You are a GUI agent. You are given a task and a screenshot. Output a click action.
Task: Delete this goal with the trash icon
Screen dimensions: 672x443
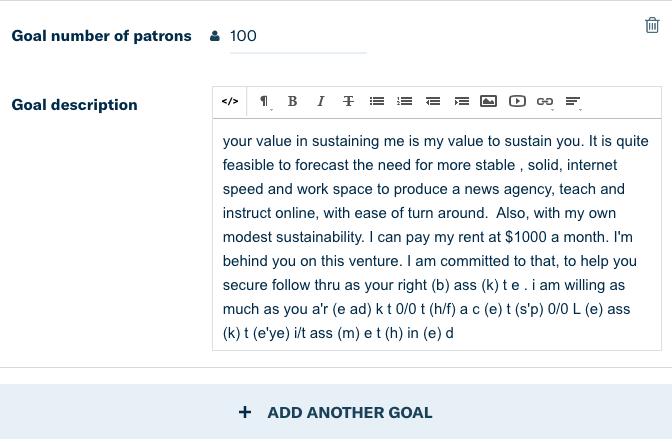click(x=652, y=25)
